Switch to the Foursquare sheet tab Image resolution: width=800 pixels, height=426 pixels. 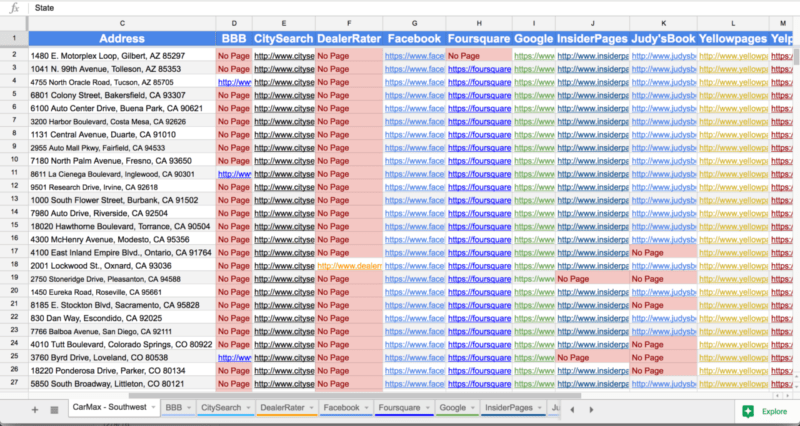point(399,408)
